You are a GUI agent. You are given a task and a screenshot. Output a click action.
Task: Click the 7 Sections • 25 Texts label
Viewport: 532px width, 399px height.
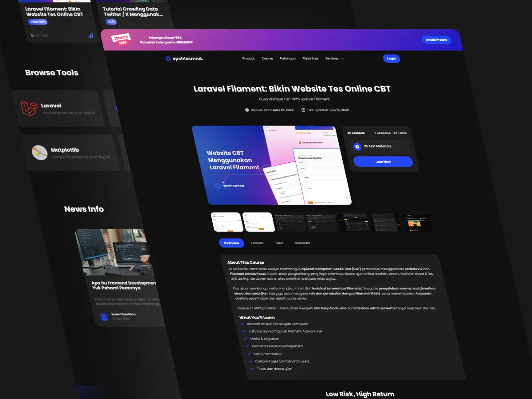point(390,133)
